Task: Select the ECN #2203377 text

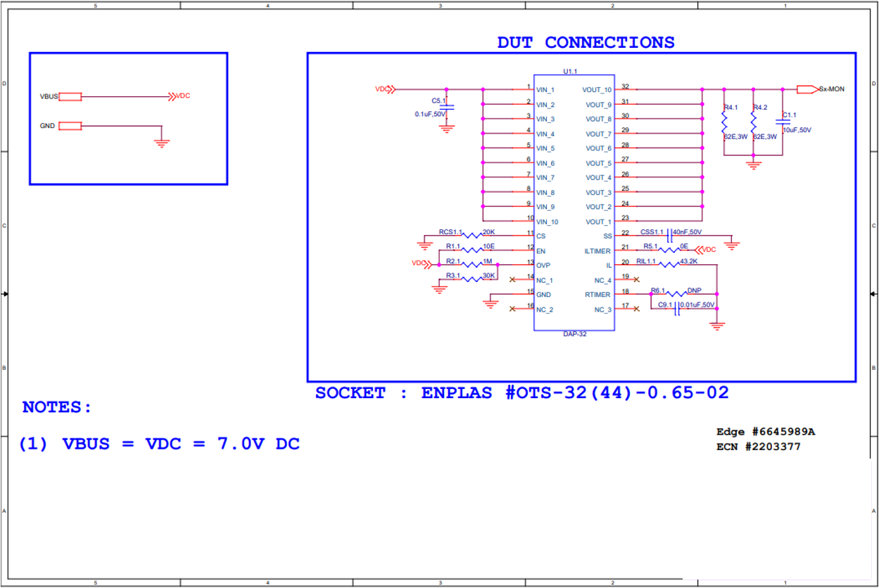Action: tap(758, 446)
